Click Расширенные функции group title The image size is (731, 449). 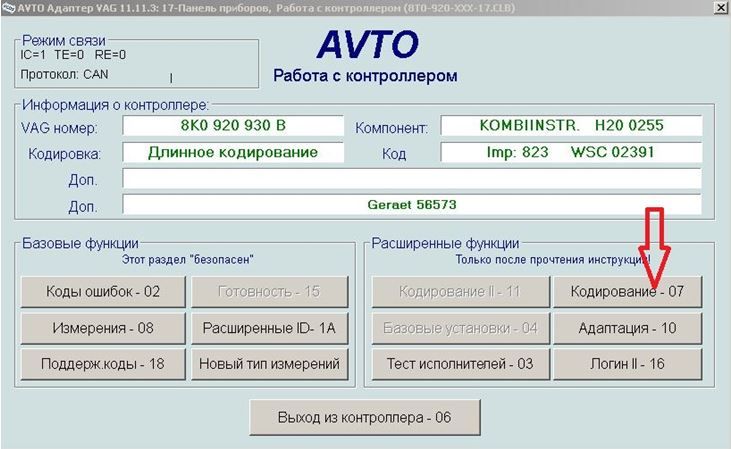pyautogui.click(x=445, y=243)
